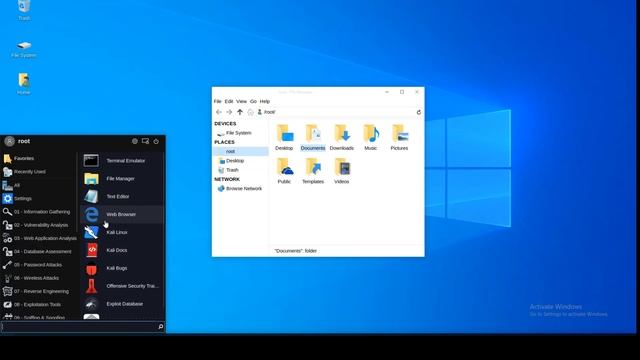The width and height of the screenshot is (640, 360).
Task: Show the All applications category
Action: pos(39,185)
